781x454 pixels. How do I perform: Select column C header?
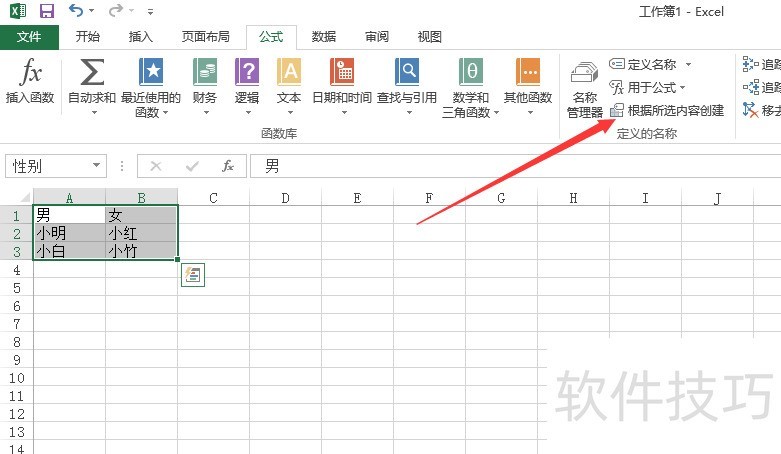(213, 197)
